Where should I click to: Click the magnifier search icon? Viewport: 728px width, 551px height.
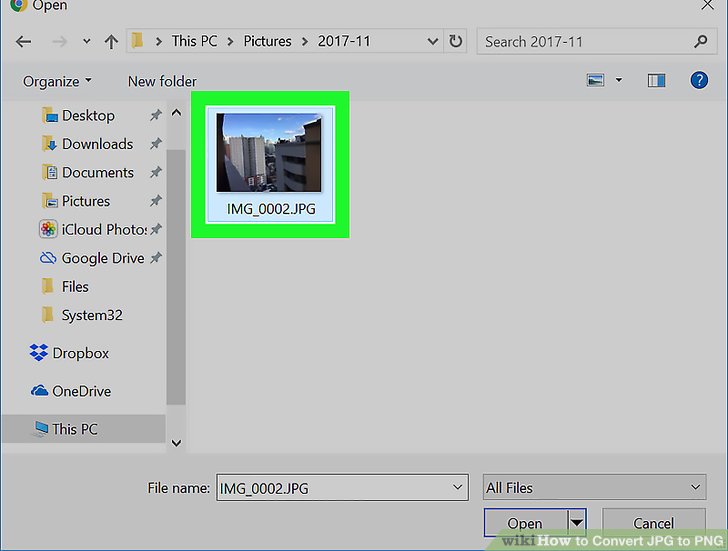click(701, 42)
